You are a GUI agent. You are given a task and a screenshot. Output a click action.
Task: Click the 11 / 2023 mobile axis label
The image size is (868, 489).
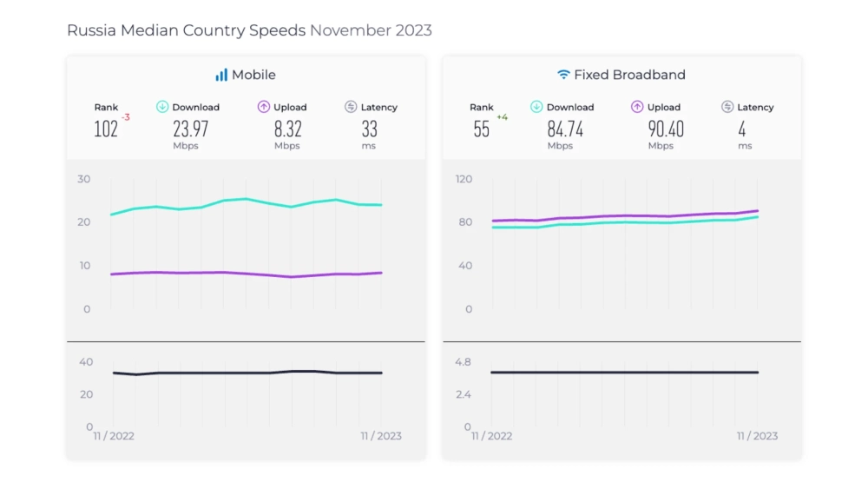tap(381, 436)
